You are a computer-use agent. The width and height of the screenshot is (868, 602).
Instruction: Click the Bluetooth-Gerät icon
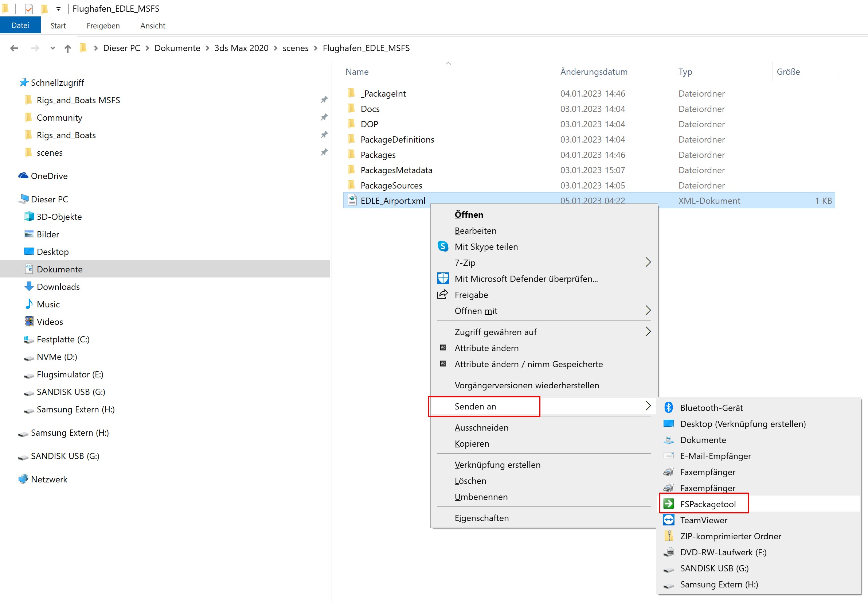669,407
